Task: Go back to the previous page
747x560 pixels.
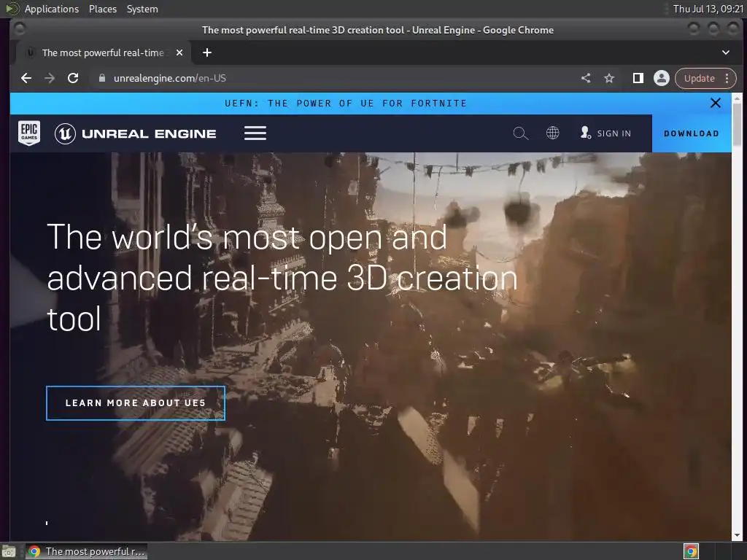Action: click(26, 78)
